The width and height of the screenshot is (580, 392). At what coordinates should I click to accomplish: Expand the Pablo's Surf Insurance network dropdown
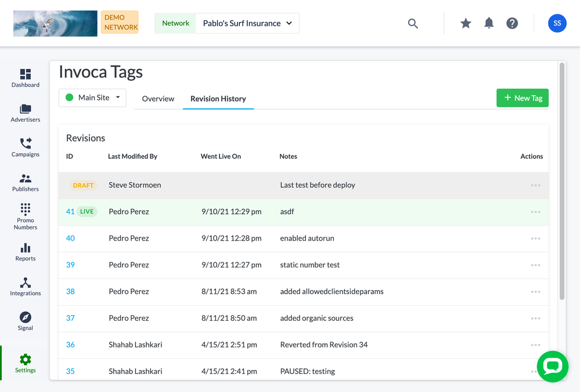[247, 23]
